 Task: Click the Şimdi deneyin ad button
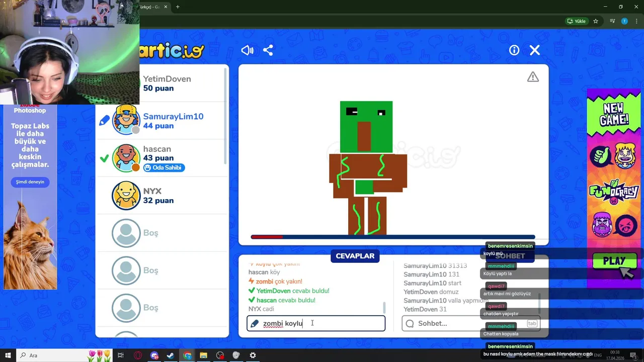(30, 182)
